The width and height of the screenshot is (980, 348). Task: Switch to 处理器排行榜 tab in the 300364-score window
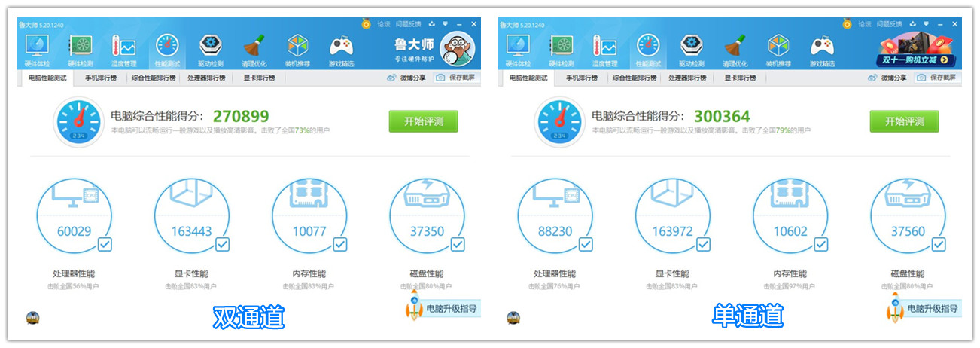(687, 78)
